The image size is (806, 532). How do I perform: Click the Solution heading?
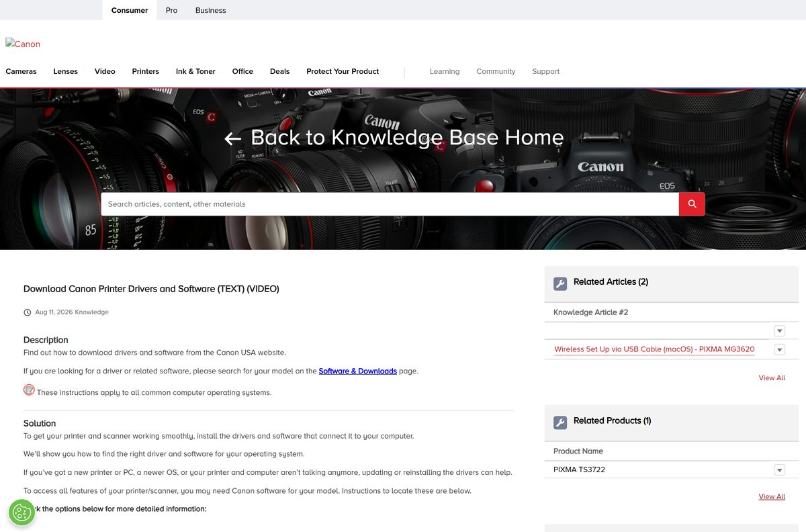point(40,423)
